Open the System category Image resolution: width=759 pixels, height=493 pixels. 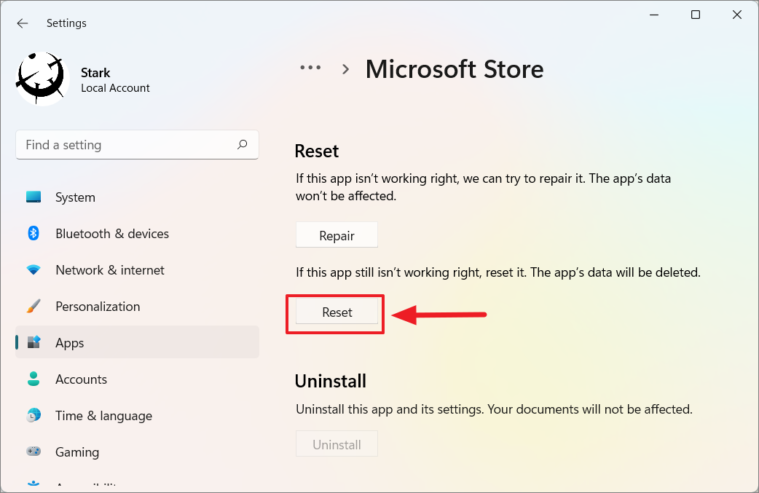pos(137,197)
